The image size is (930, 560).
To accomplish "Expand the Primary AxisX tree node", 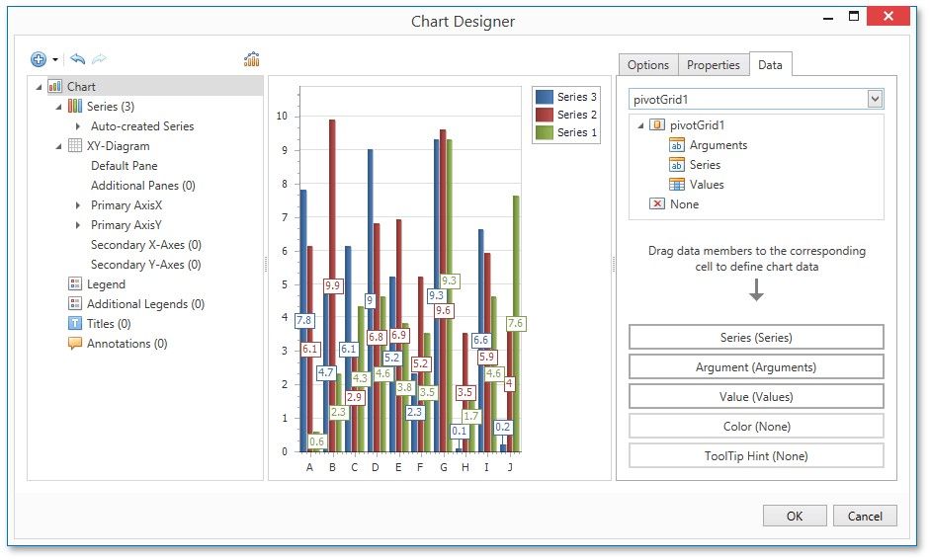I will (x=78, y=205).
